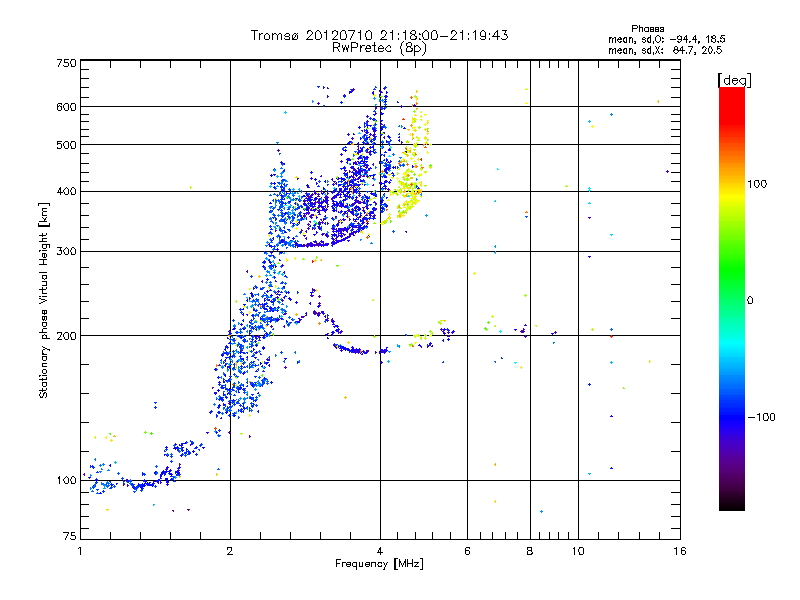
Task: Click the y-axis value '75'
Action: 70,536
